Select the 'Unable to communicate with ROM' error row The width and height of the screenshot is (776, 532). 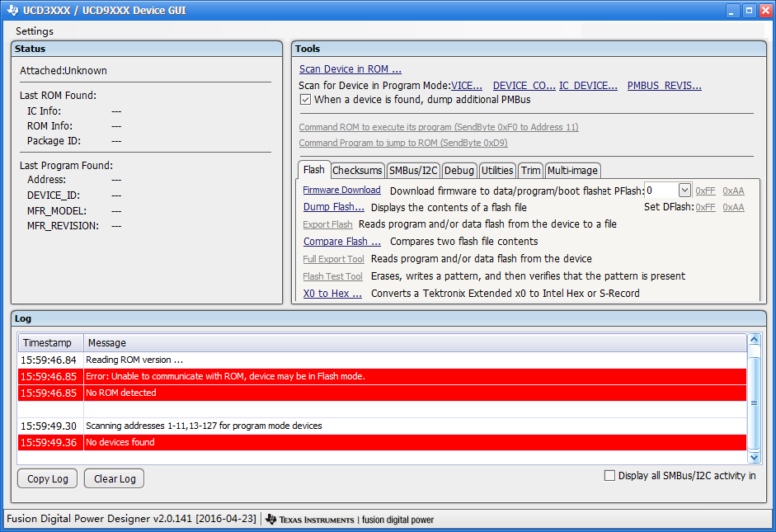point(382,376)
